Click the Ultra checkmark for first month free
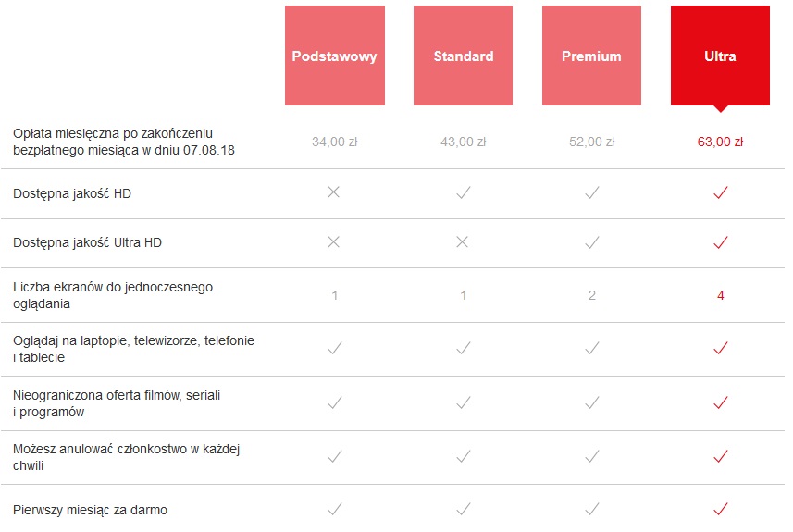 click(720, 509)
